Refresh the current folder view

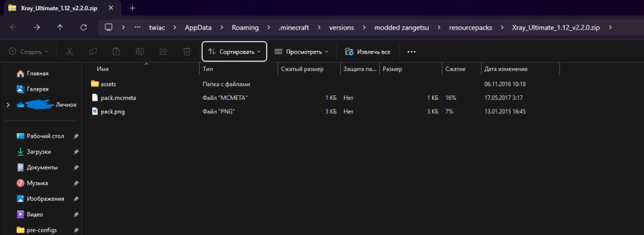84,28
